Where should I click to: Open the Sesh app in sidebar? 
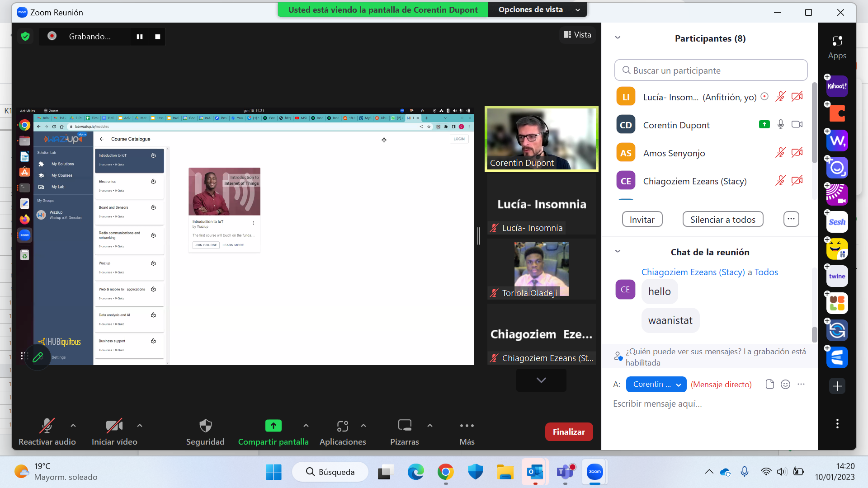(x=837, y=222)
